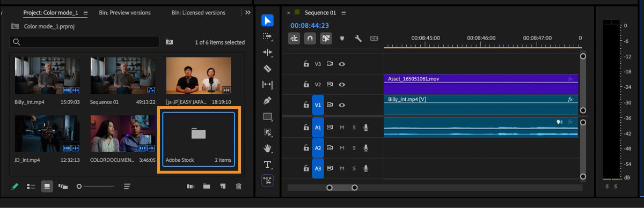644x208 pixels.
Task: Open the captions track options CC button
Action: click(374, 39)
